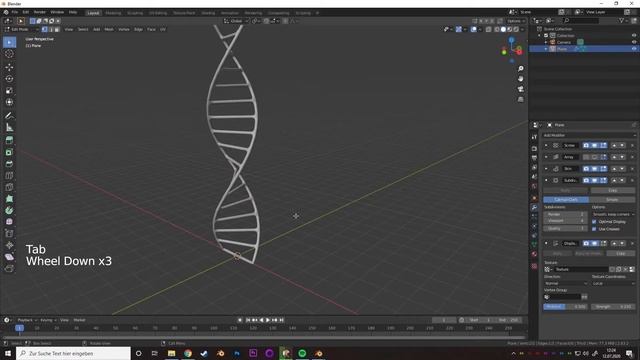Open the UV menu in viewport header
Image resolution: width=640 pixels, height=360 pixels.
click(x=163, y=29)
